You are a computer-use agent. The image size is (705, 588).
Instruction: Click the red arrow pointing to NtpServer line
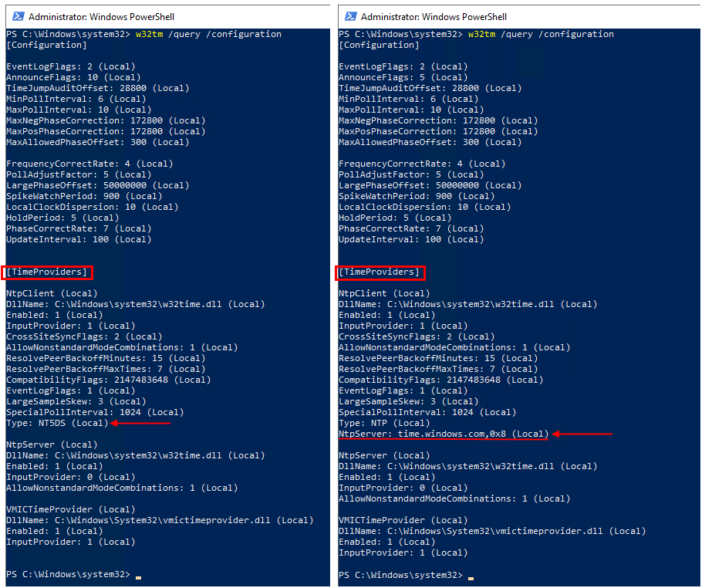(582, 434)
